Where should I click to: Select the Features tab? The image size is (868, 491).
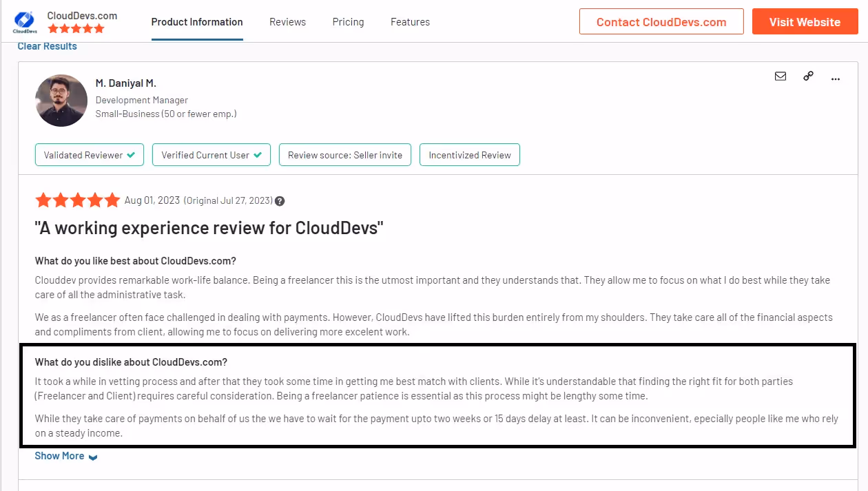[x=410, y=22]
